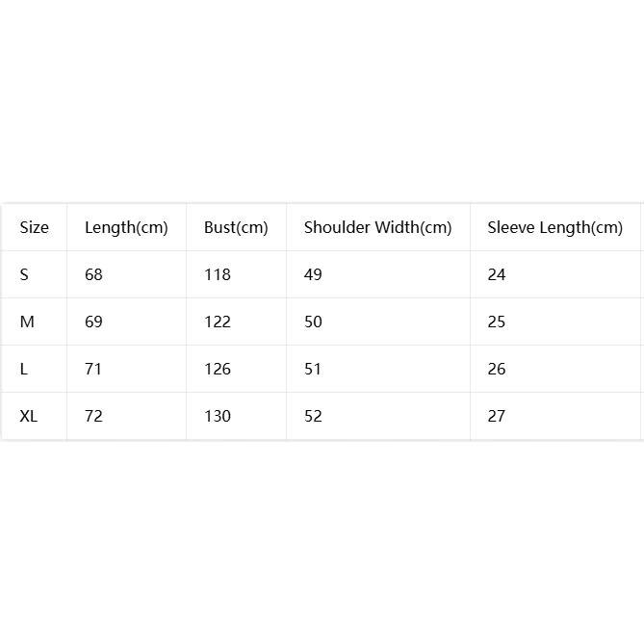Click the Bust(cm) column header
Image resolution: width=644 pixels, height=644 pixels.
coord(236,228)
